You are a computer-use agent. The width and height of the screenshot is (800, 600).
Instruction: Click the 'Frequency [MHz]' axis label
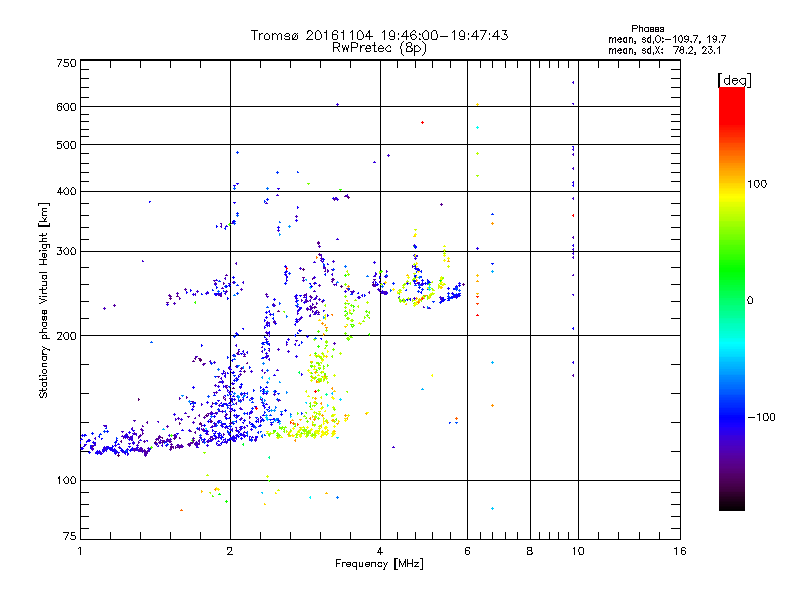[x=379, y=564]
